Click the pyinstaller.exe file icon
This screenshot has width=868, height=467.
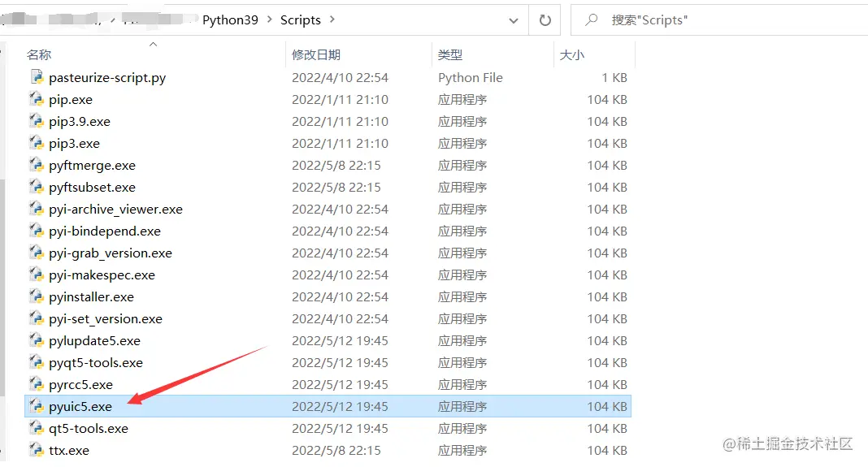[x=37, y=296]
